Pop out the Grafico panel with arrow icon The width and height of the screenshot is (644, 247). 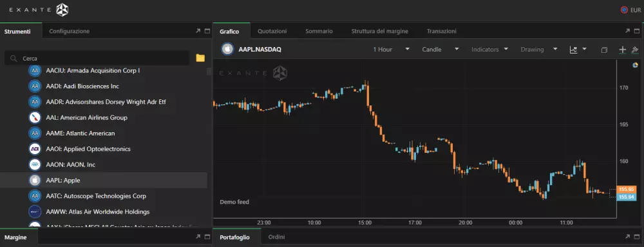tap(627, 31)
